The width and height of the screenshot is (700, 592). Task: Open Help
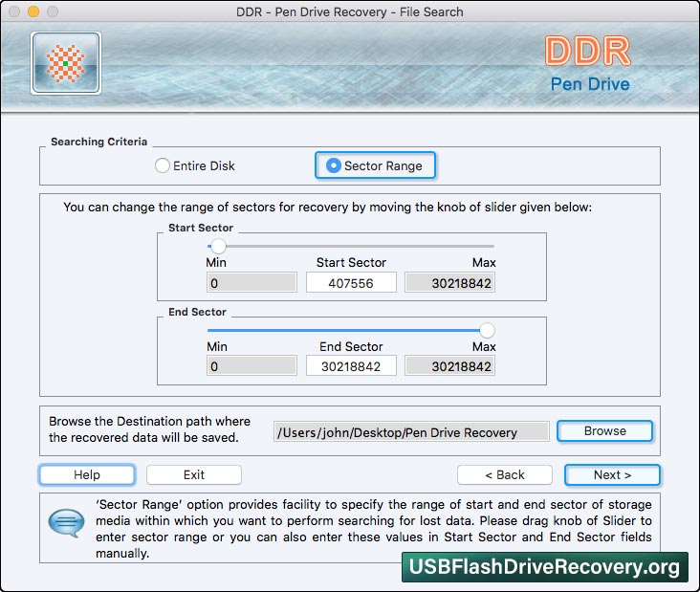click(87, 474)
